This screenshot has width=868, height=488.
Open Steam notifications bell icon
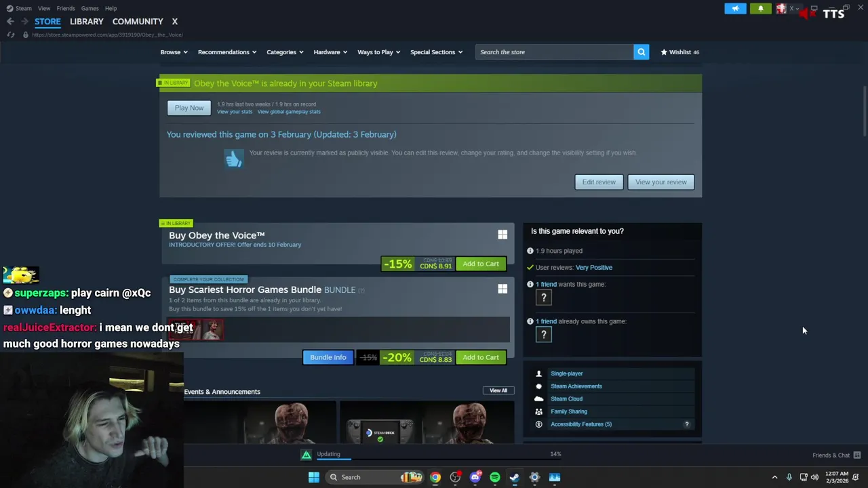click(761, 8)
